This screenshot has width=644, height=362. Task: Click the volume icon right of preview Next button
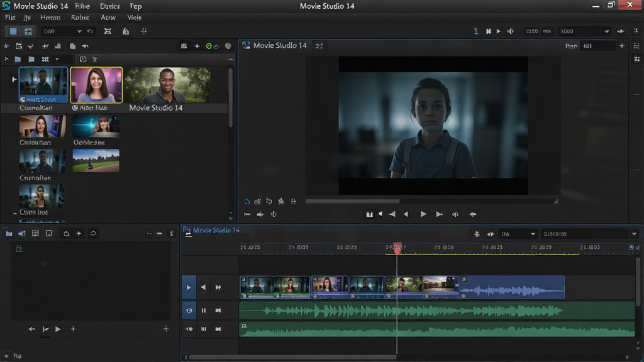click(x=455, y=214)
